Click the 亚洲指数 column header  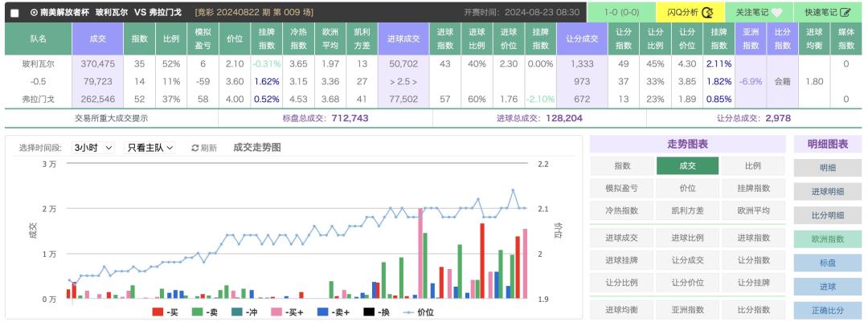[751, 39]
